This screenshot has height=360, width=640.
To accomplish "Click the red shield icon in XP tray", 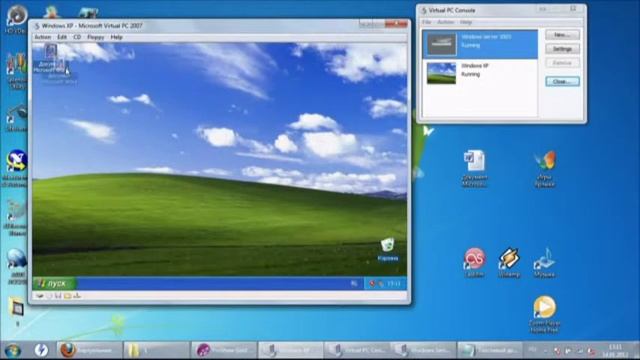I will (372, 284).
